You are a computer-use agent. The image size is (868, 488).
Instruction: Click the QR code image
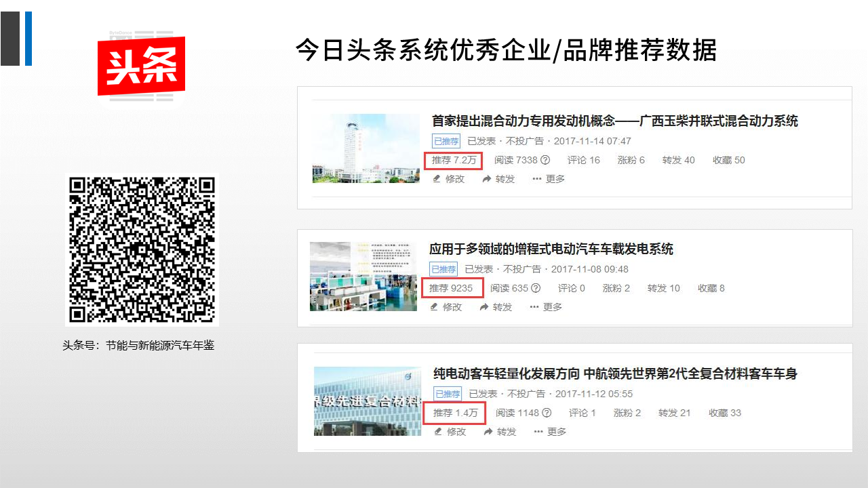142,250
